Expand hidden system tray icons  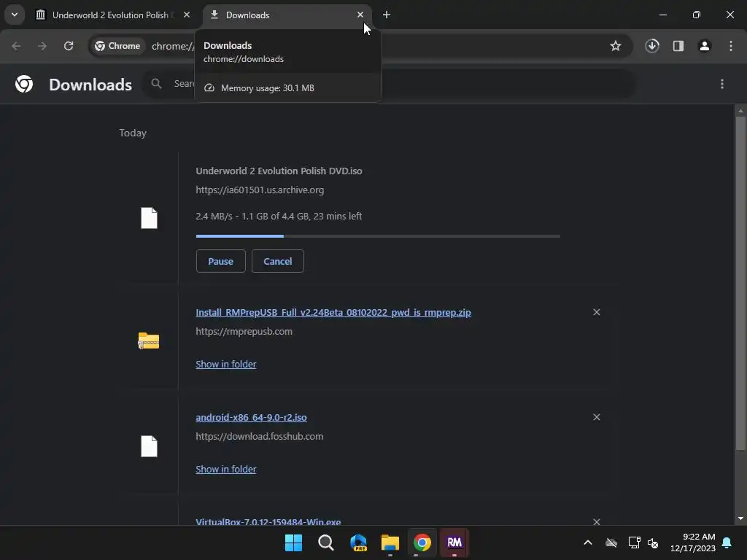[588, 542]
